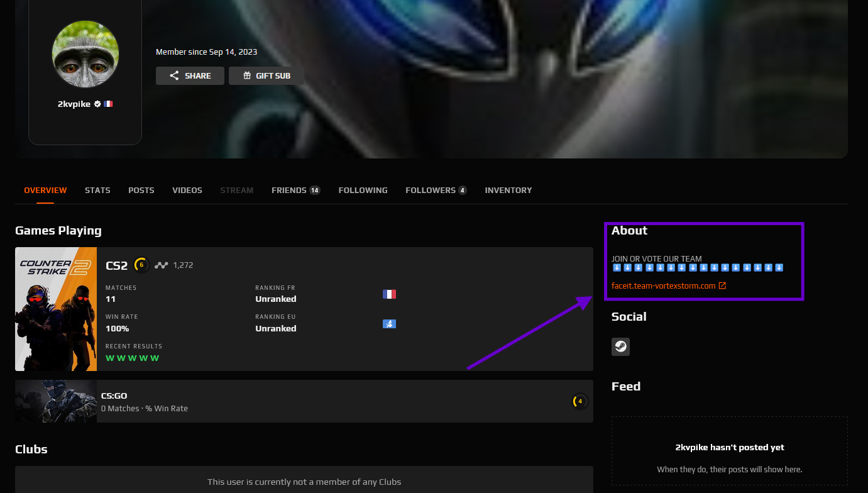Click the Clubs heading
Screen dimensions: 868x493
(x=31, y=449)
